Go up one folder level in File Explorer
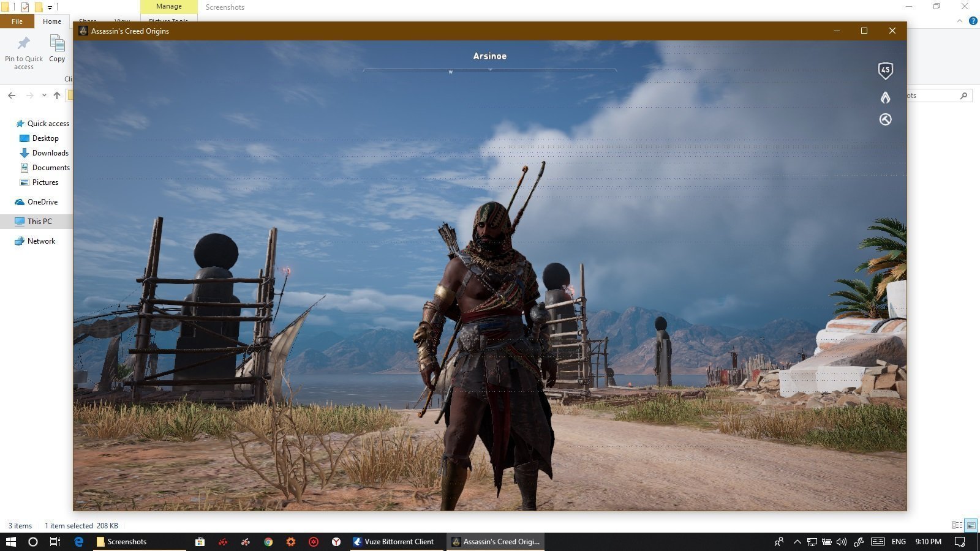The width and height of the screenshot is (980, 551). point(57,96)
